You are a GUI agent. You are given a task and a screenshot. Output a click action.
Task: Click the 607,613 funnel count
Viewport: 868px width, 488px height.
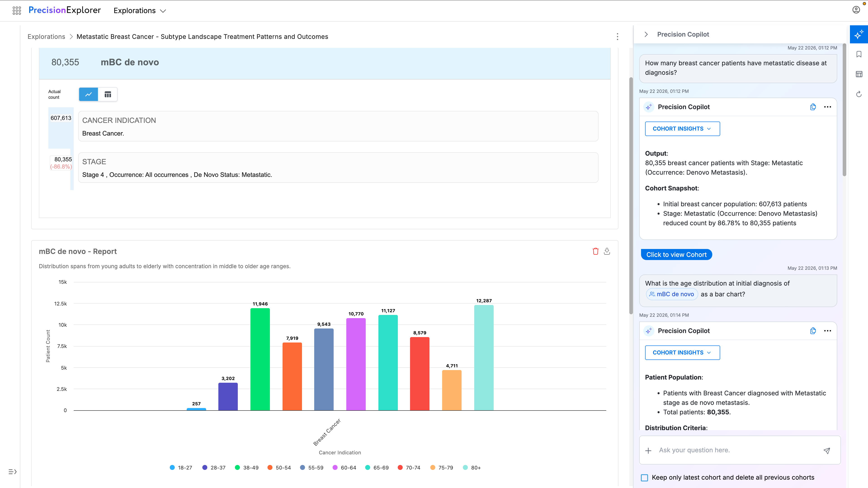pyautogui.click(x=61, y=118)
